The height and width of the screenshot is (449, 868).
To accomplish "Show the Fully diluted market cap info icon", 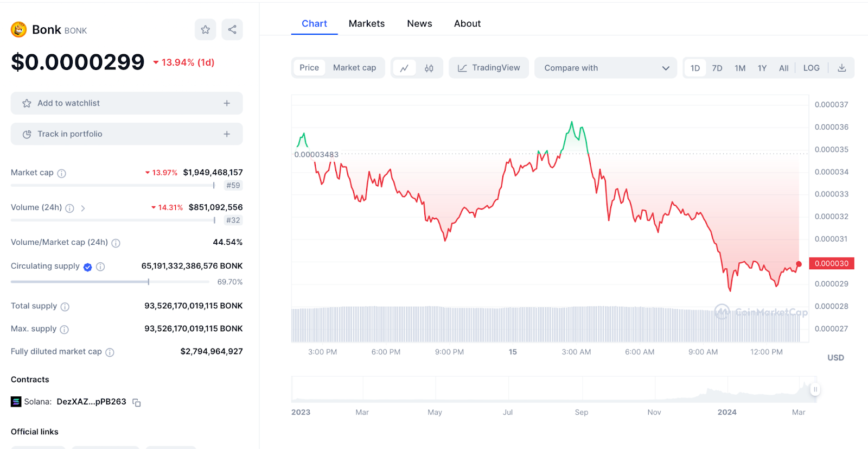I will pyautogui.click(x=110, y=352).
